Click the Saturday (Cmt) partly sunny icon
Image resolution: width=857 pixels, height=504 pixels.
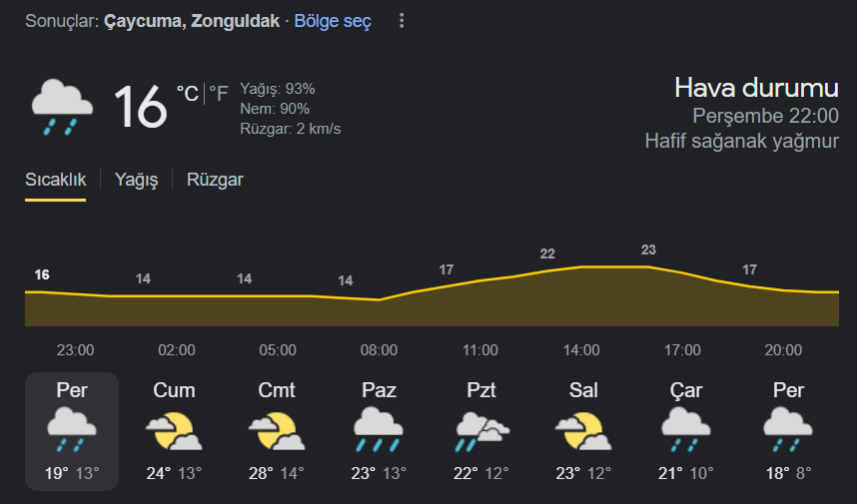277,431
